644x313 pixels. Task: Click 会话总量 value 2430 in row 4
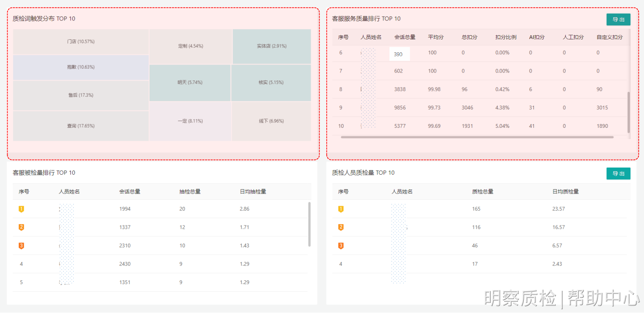[125, 264]
